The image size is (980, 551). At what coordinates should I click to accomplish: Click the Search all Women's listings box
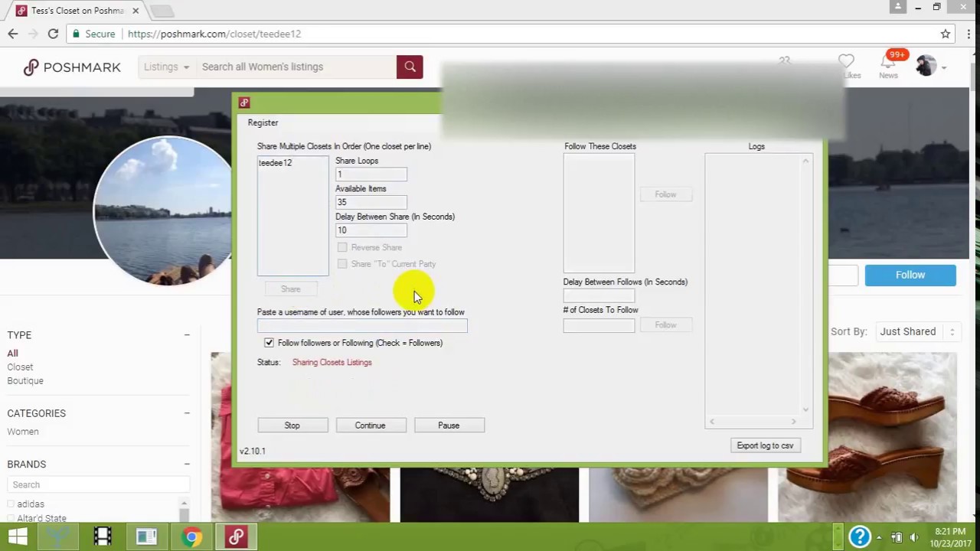coord(297,67)
